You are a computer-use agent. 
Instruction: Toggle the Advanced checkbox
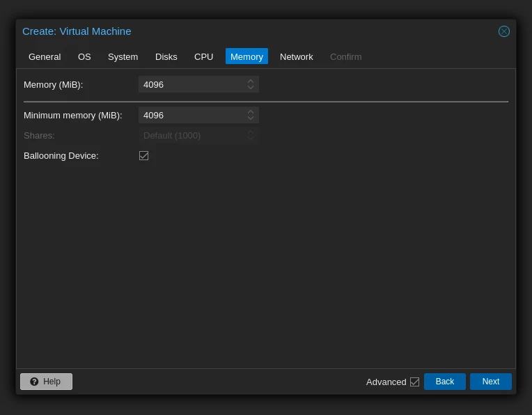coord(414,382)
